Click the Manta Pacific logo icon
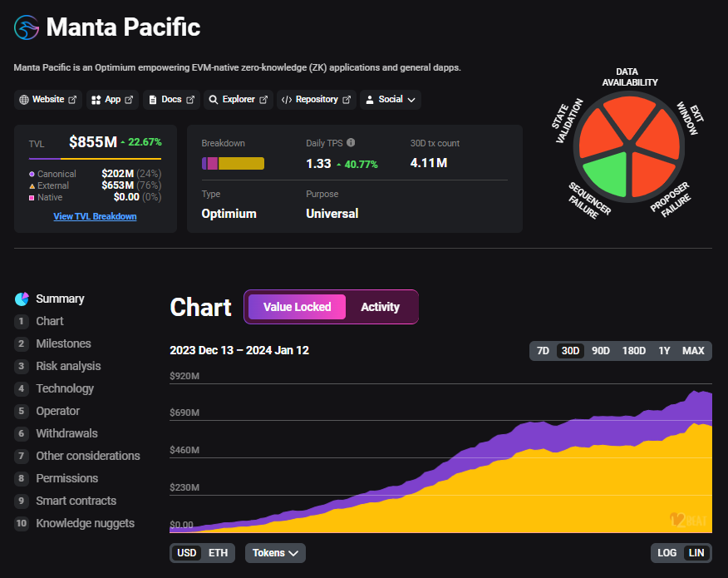The image size is (728, 578). point(27,27)
